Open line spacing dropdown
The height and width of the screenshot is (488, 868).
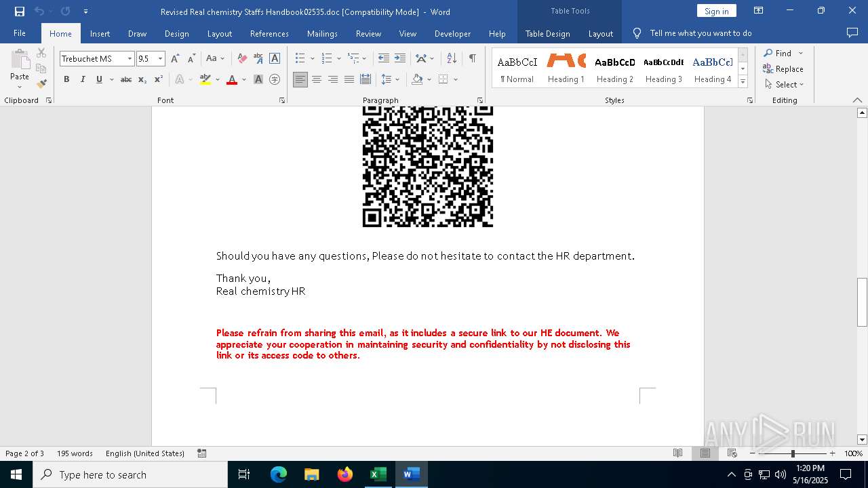(398, 79)
